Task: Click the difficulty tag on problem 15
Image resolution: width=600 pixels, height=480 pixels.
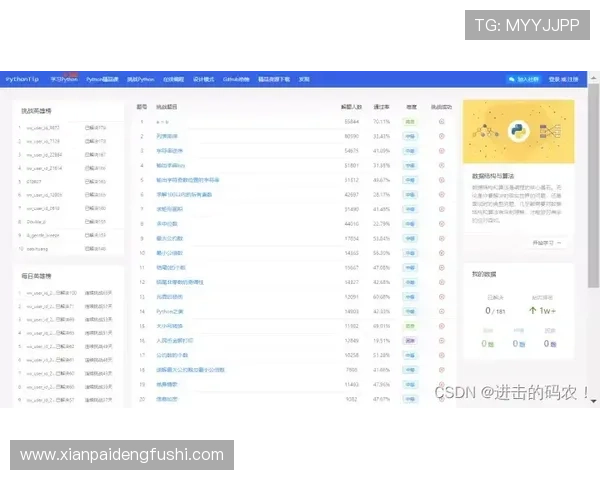Action: point(410,326)
